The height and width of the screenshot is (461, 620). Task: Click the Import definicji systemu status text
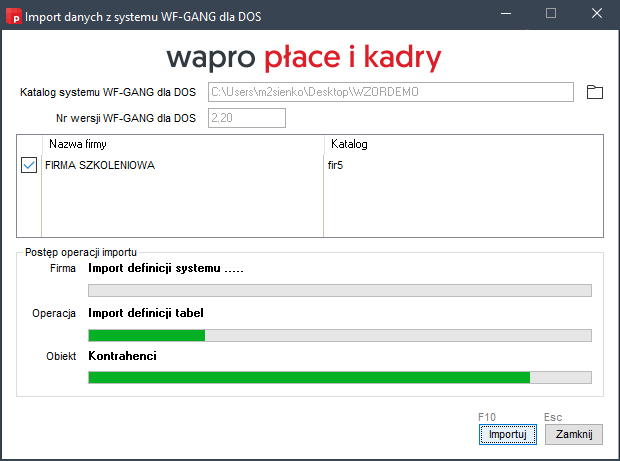(x=166, y=268)
